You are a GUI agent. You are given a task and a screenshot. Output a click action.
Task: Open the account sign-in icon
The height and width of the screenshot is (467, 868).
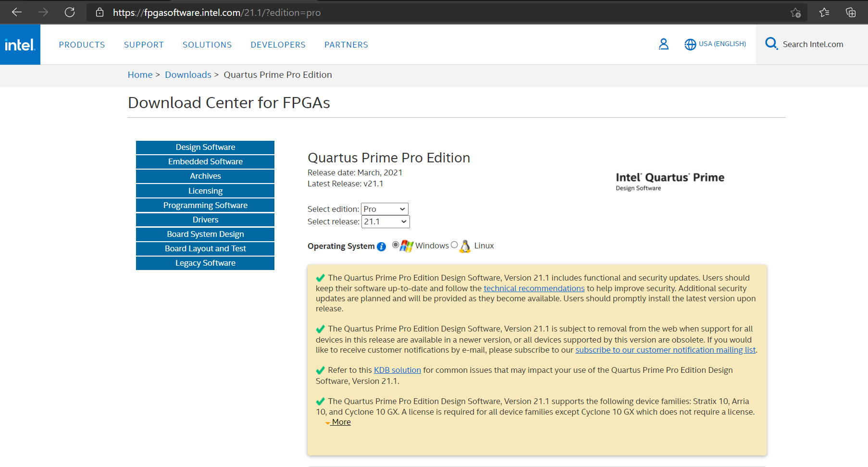click(x=664, y=44)
